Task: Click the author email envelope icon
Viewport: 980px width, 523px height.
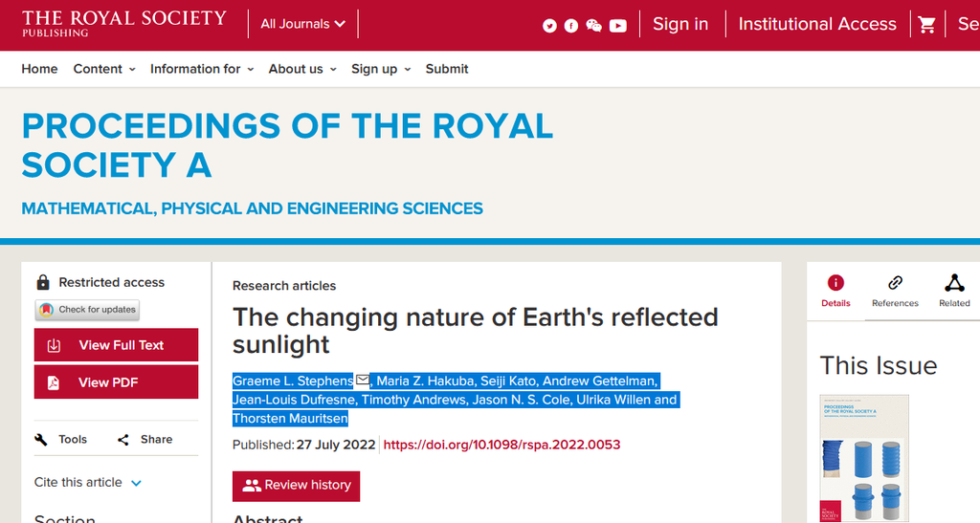Action: [x=363, y=380]
